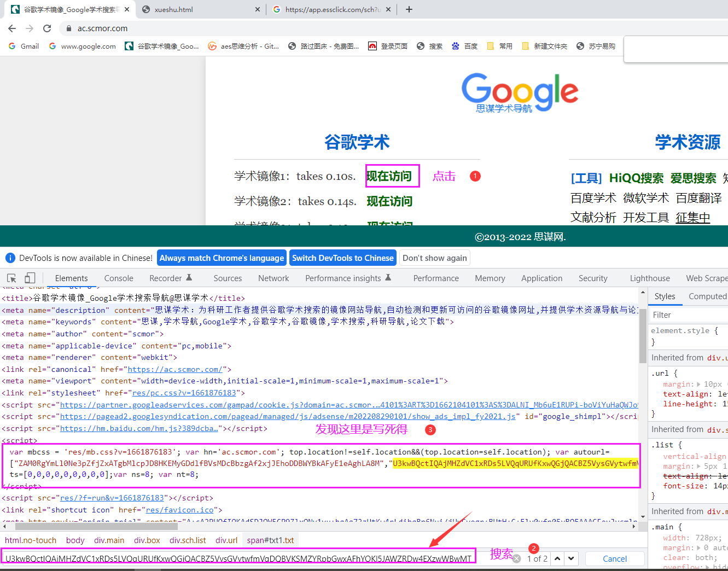
Task: Click the info icon in the DevTools language notice
Action: tap(10, 258)
